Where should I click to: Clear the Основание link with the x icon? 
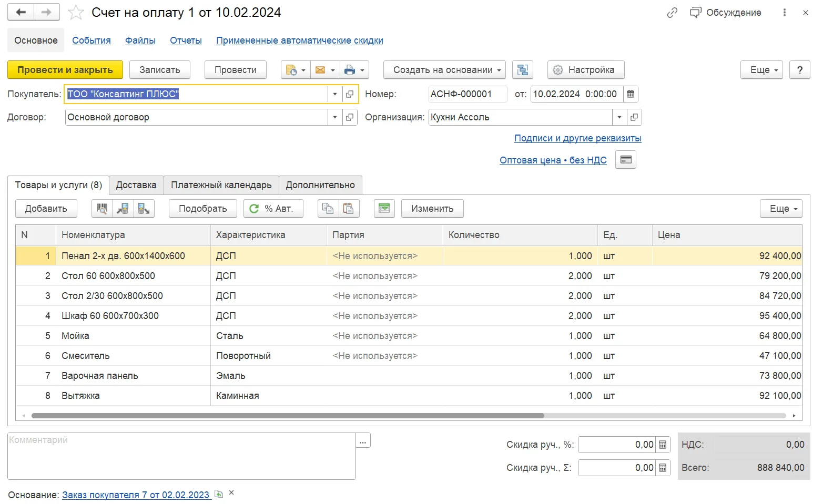coord(231,493)
